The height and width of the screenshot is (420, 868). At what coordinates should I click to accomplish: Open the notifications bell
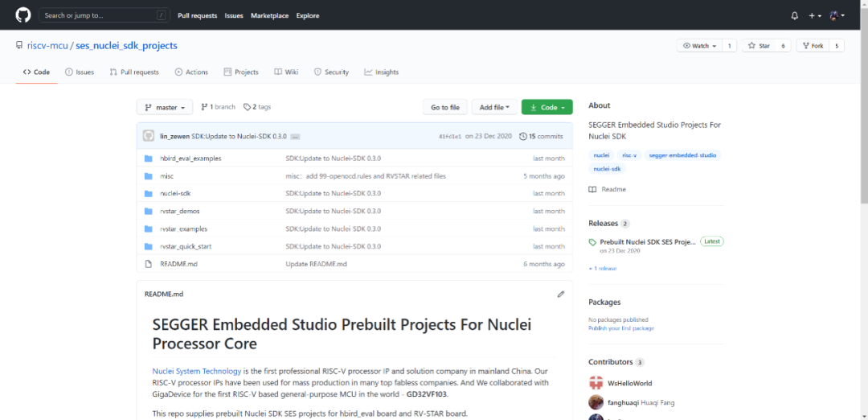(795, 15)
